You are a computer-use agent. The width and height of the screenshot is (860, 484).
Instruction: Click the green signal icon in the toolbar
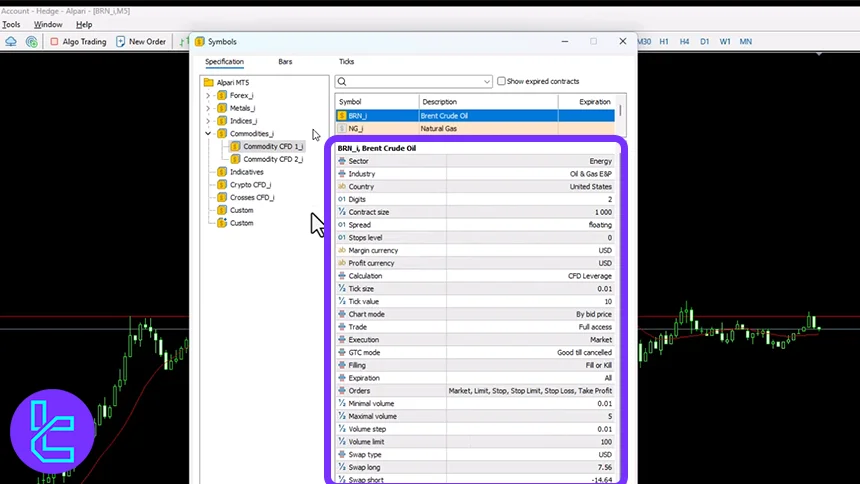tap(32, 42)
